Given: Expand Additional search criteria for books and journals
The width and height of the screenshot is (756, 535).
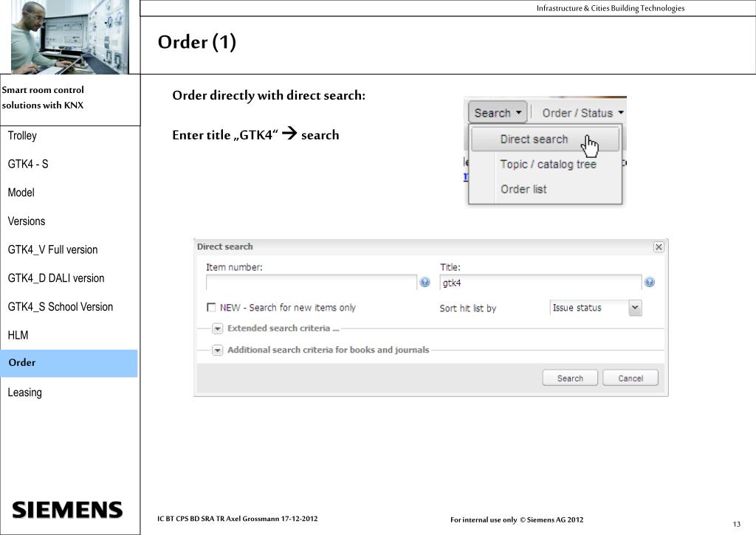Looking at the screenshot, I should [218, 350].
